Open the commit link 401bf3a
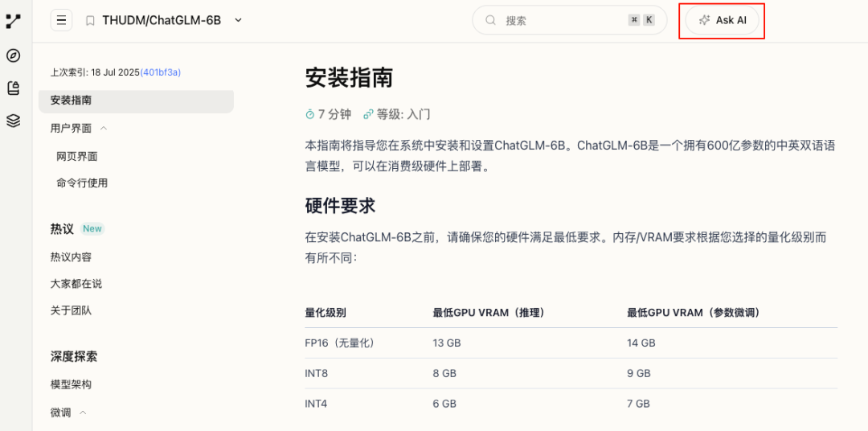This screenshot has width=868, height=431. (161, 72)
